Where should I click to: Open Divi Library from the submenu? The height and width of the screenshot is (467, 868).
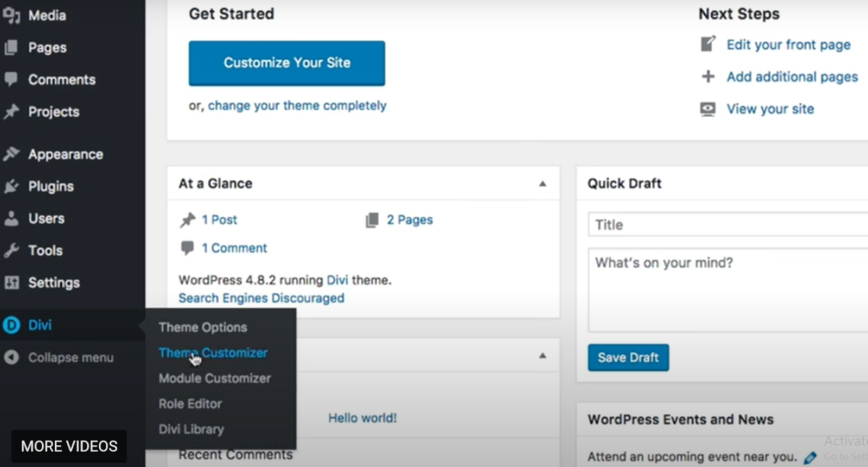click(191, 430)
